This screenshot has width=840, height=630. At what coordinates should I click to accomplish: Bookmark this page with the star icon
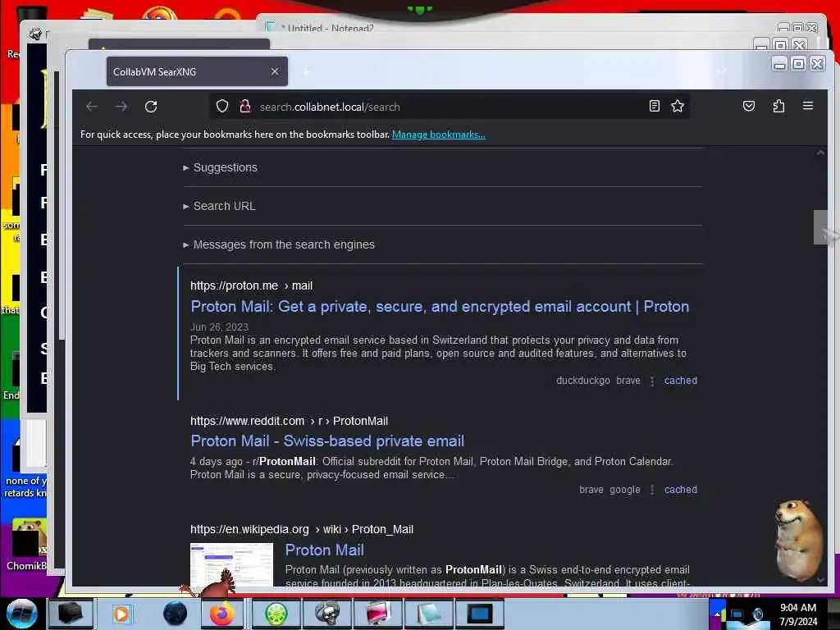point(678,106)
